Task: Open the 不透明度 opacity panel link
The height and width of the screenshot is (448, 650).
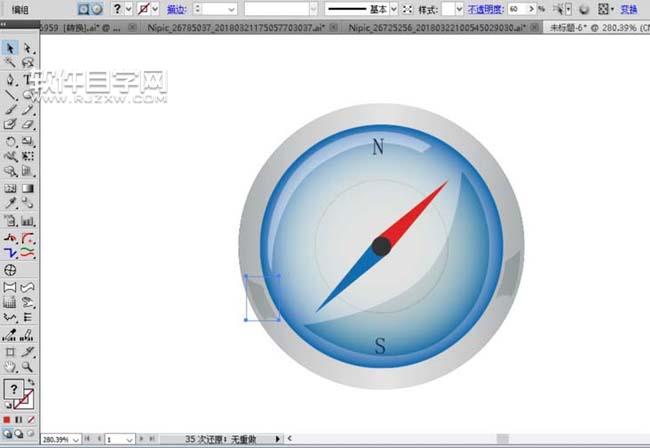Action: [485, 9]
